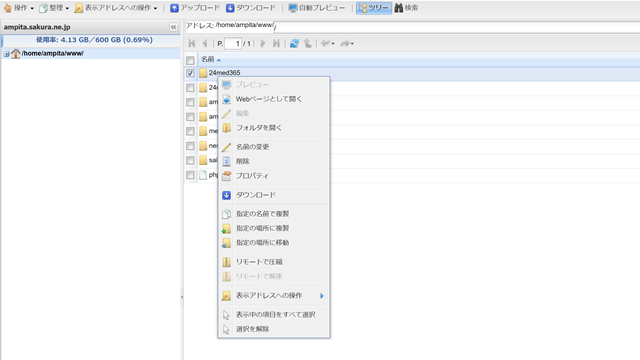
Task: Check the 'ne' folder checkbox
Action: click(190, 146)
